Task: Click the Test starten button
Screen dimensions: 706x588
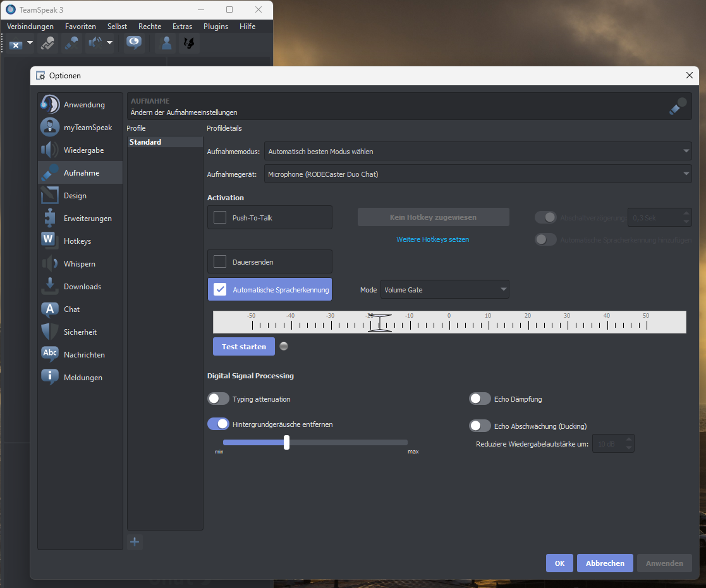Action: click(x=244, y=347)
